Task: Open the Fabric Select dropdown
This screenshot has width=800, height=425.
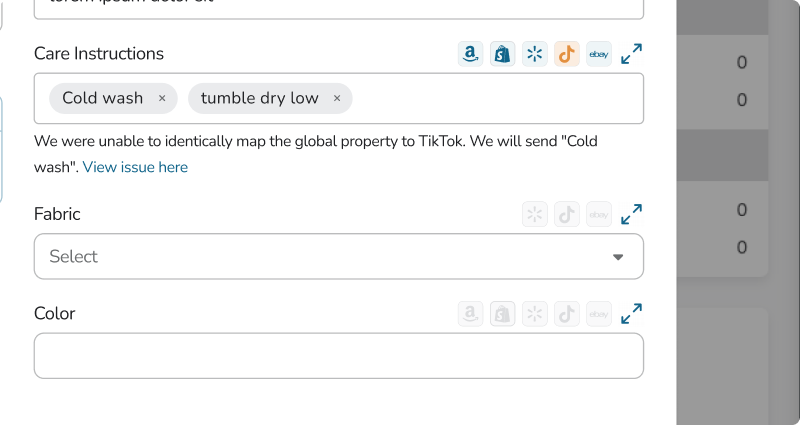Action: coord(339,256)
